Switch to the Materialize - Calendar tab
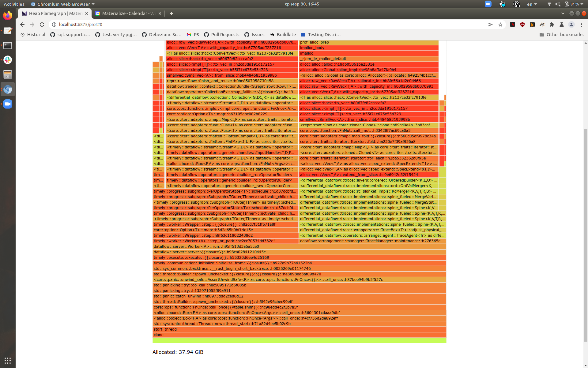Screen dimensions: 588x368 [x=126, y=13]
